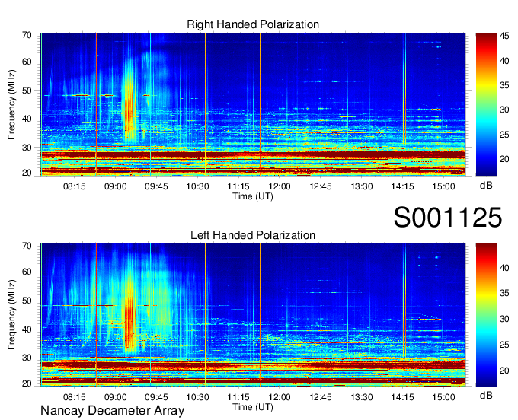Click 10:30 tick on top time axis
The image size is (518, 420).
[197, 186]
